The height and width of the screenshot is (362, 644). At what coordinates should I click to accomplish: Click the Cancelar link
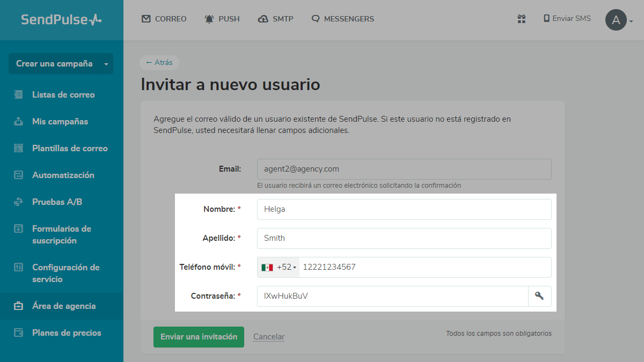tap(269, 337)
